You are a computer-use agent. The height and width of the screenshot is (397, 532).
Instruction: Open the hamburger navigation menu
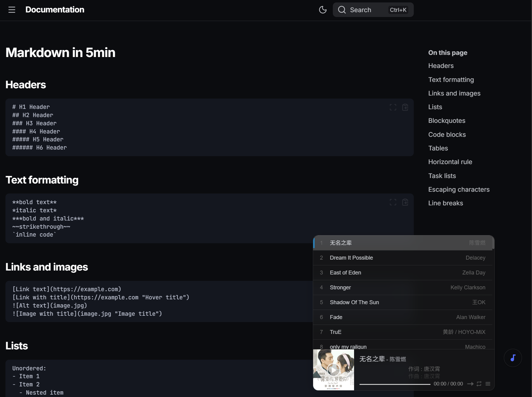click(12, 10)
